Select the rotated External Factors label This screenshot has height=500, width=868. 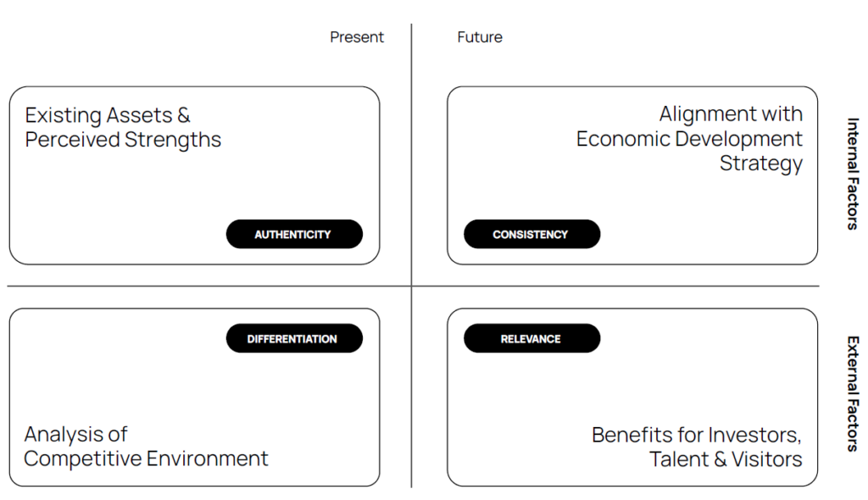tap(853, 394)
